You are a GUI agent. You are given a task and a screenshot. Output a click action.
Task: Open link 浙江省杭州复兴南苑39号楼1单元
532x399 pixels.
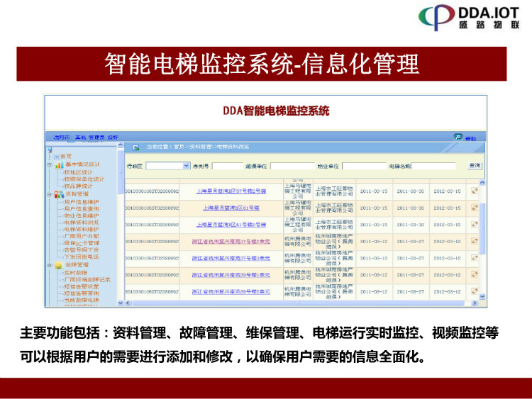coord(231,274)
